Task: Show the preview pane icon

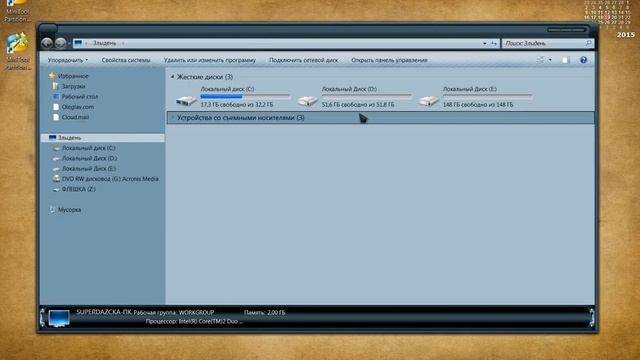Action: tap(565, 60)
